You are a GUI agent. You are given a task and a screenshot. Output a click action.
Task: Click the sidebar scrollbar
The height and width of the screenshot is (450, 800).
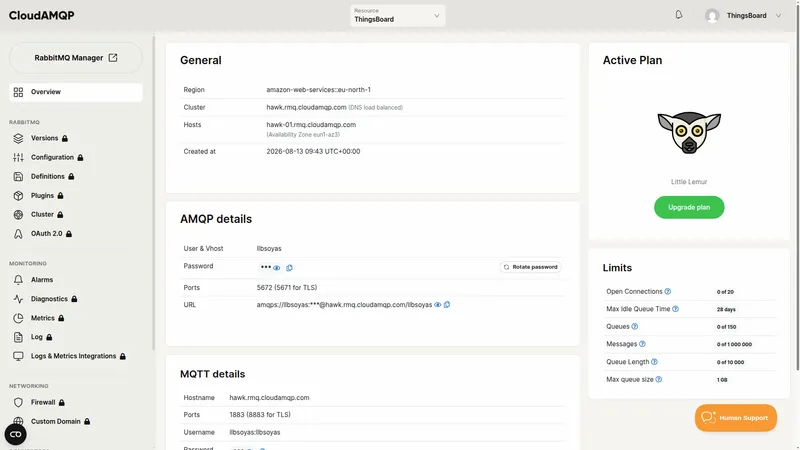point(154,194)
